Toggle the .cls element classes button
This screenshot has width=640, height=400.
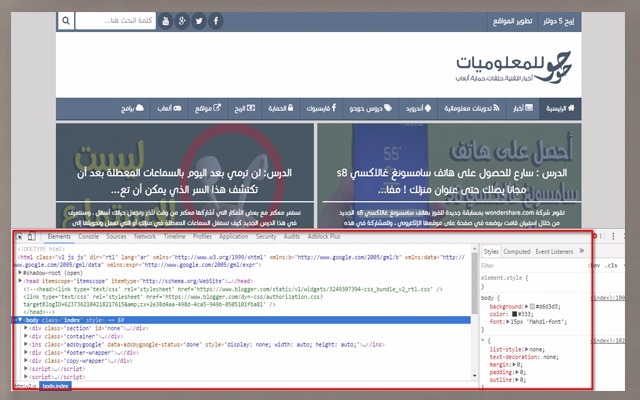(x=611, y=265)
